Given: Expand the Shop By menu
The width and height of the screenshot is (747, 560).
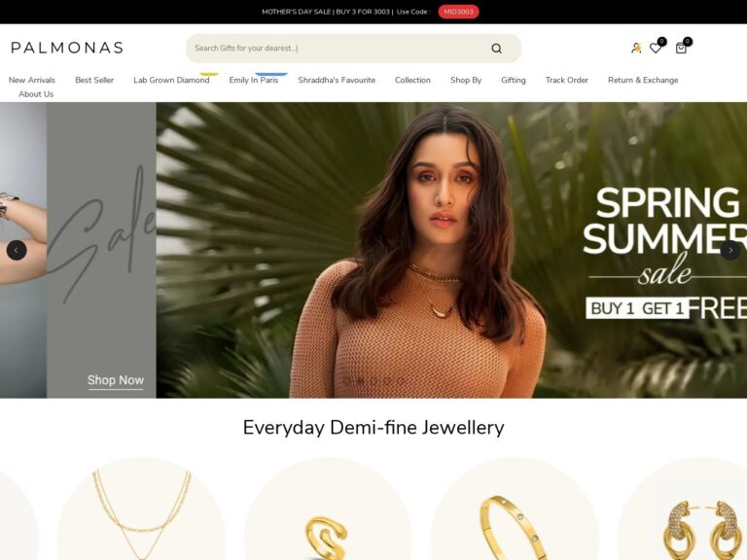Looking at the screenshot, I should (x=466, y=80).
